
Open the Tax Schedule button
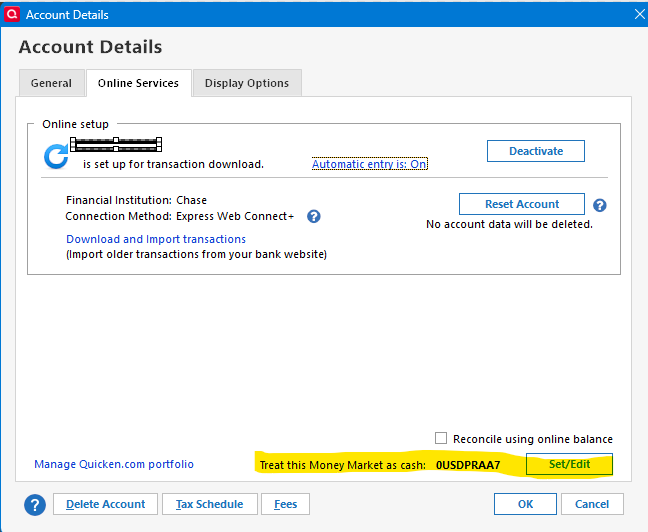pyautogui.click(x=210, y=504)
